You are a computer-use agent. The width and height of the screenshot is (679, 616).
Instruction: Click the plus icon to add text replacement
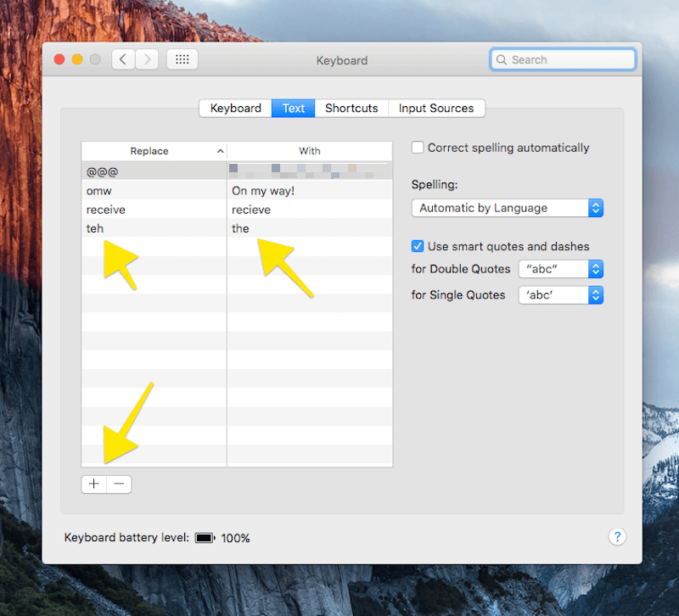(93, 484)
